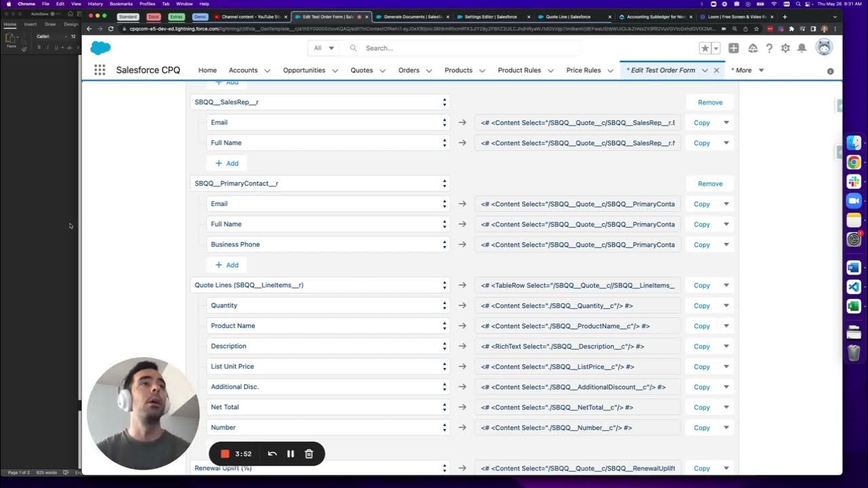Open the Products navigation tab
The height and width of the screenshot is (488, 868).
pos(458,70)
